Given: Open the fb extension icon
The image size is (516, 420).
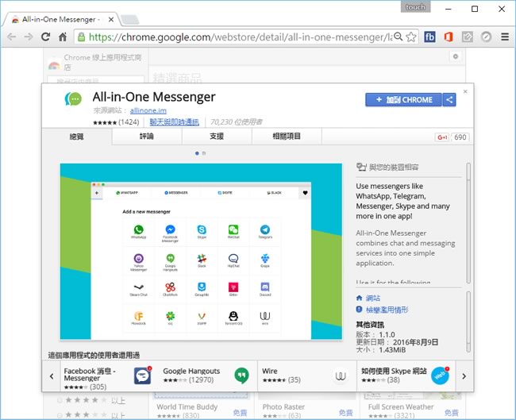Looking at the screenshot, I should click(x=429, y=37).
